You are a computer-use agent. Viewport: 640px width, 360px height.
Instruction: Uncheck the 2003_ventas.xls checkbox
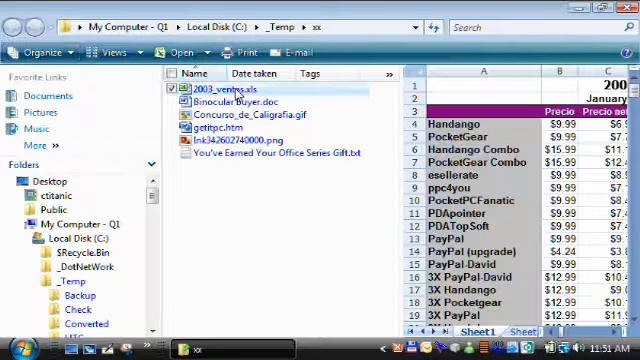tap(172, 88)
